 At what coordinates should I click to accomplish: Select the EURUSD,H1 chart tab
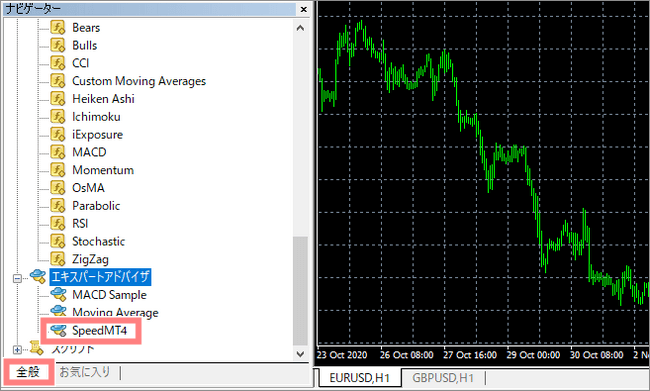pos(359,378)
